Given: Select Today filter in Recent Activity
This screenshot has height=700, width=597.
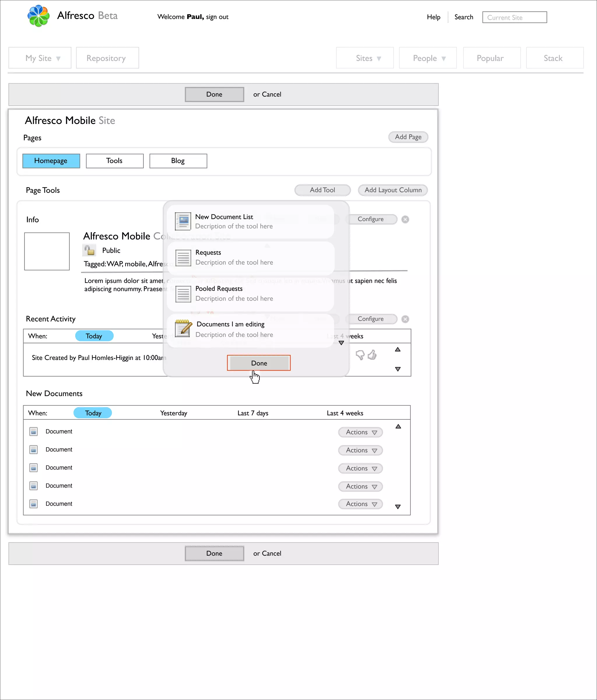Looking at the screenshot, I should [x=94, y=336].
